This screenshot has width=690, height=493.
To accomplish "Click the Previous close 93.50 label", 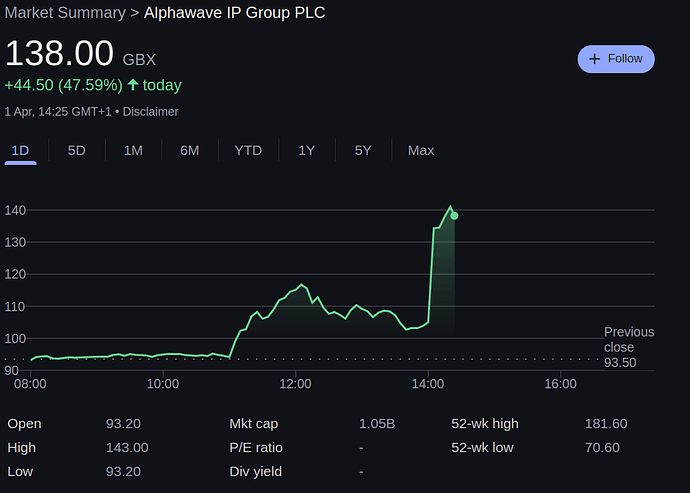I will coord(629,347).
